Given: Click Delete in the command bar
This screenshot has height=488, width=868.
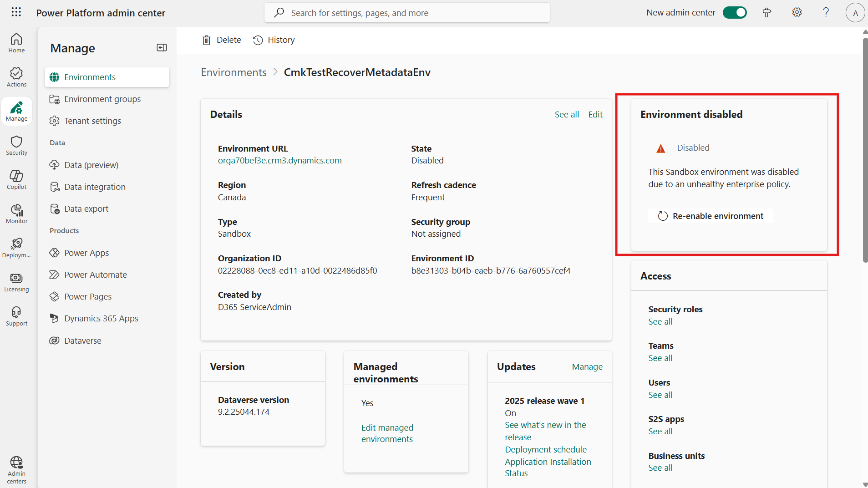Looking at the screenshot, I should 222,40.
